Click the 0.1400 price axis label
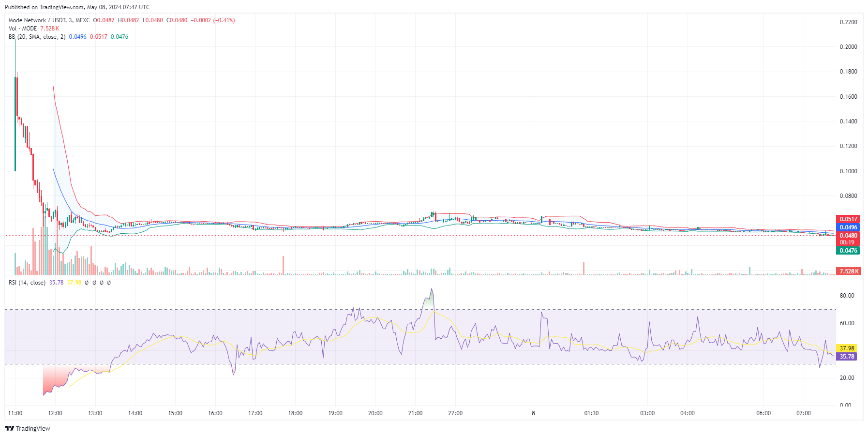 click(848, 121)
